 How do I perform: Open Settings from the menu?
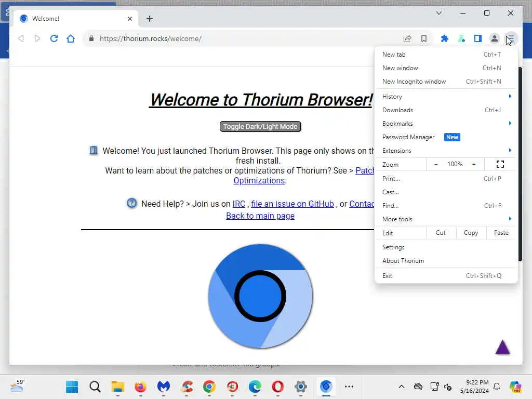446,247
